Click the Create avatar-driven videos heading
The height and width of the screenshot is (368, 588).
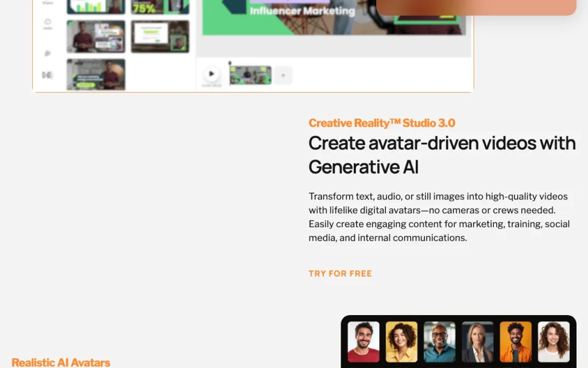point(442,155)
